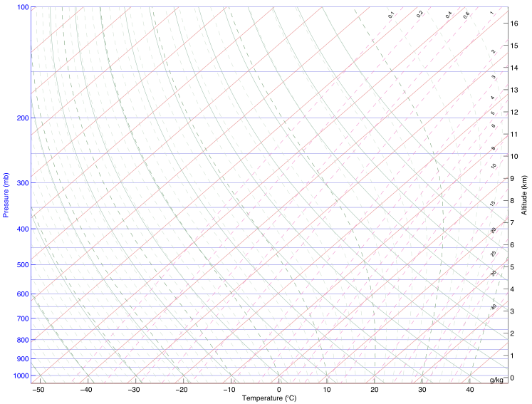Pick the 0 km altitude tick label
Image resolution: width=532 pixels, height=404 pixels.
pyautogui.click(x=512, y=378)
